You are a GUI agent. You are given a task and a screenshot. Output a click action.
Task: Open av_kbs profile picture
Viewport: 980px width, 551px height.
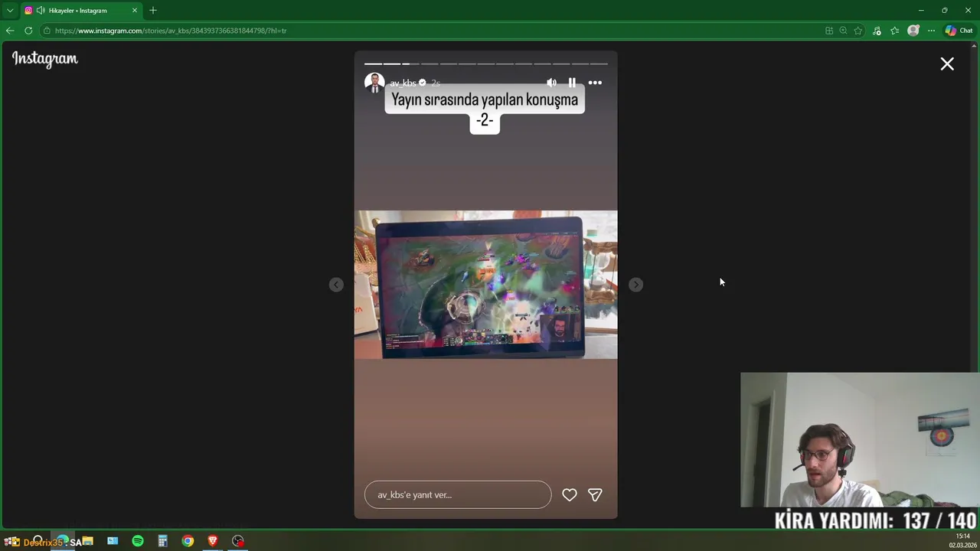coord(374,83)
